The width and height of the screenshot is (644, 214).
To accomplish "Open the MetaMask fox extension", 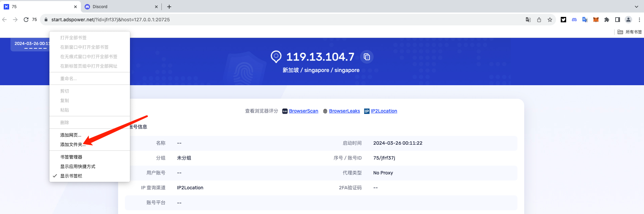I will 596,20.
